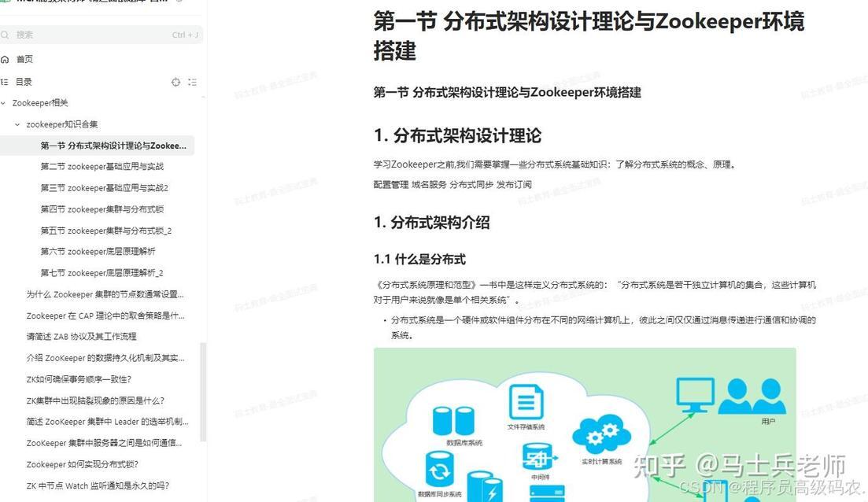Click the 目录 label

(24, 82)
